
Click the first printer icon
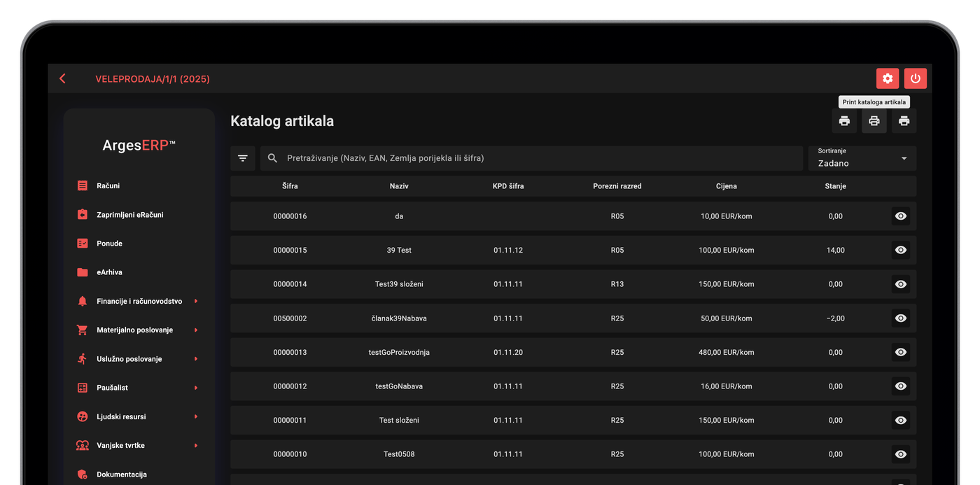tap(844, 121)
